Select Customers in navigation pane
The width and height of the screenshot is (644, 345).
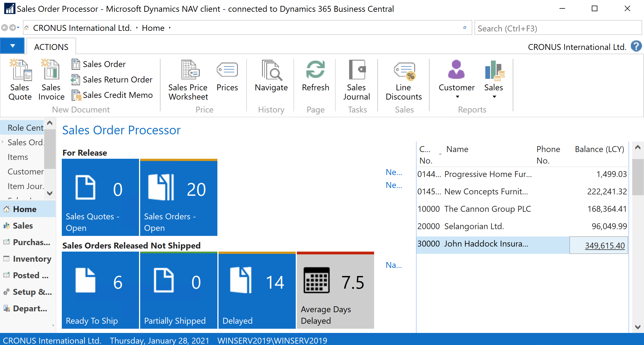[x=25, y=172]
